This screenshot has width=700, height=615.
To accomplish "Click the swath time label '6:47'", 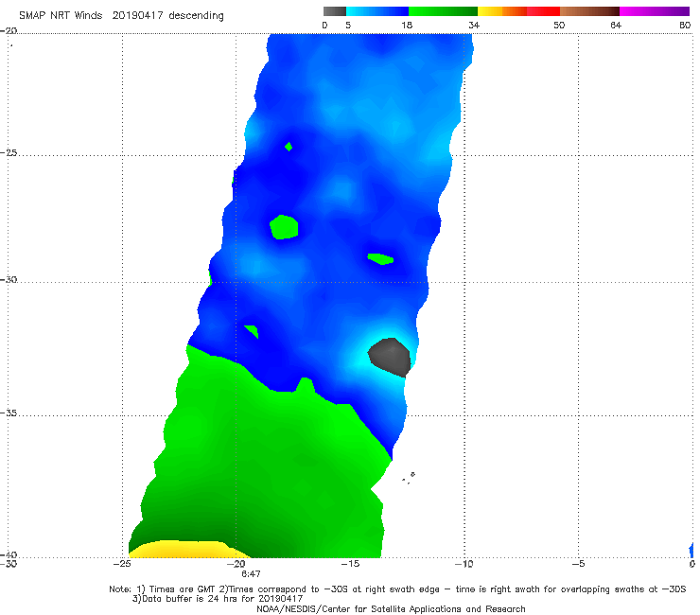I will [251, 574].
